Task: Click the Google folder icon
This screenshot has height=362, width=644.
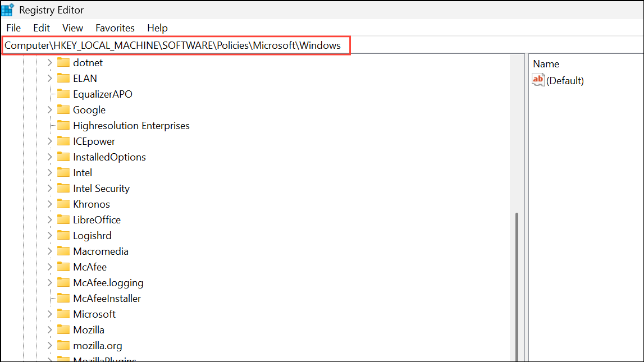Action: pos(63,109)
